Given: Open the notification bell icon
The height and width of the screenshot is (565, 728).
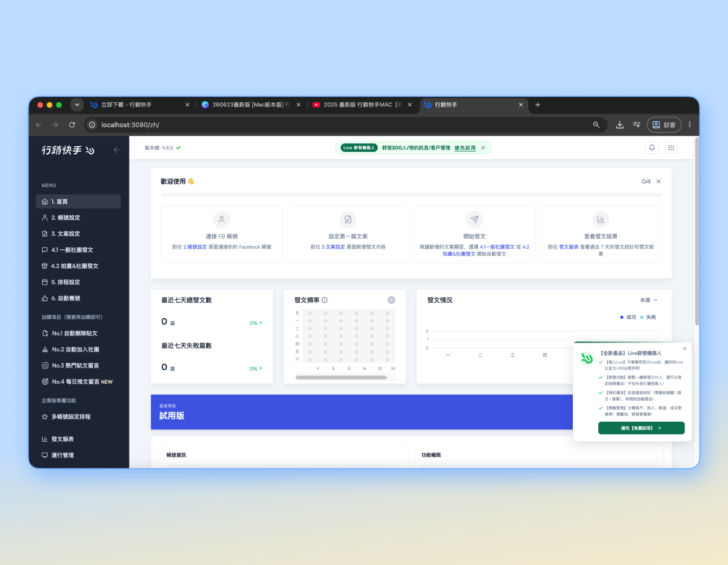Looking at the screenshot, I should point(652,147).
